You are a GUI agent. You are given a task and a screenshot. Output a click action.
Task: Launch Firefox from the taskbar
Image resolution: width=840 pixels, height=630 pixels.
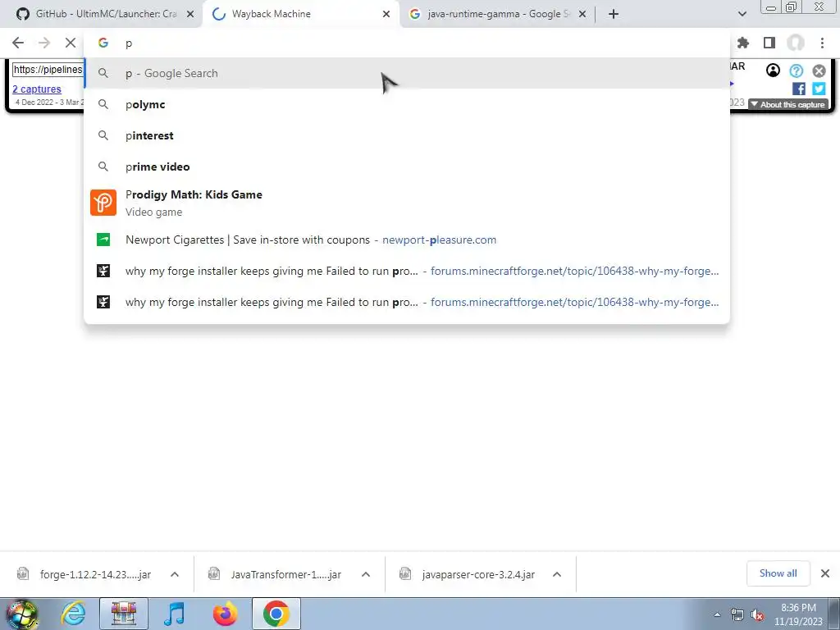(x=225, y=614)
